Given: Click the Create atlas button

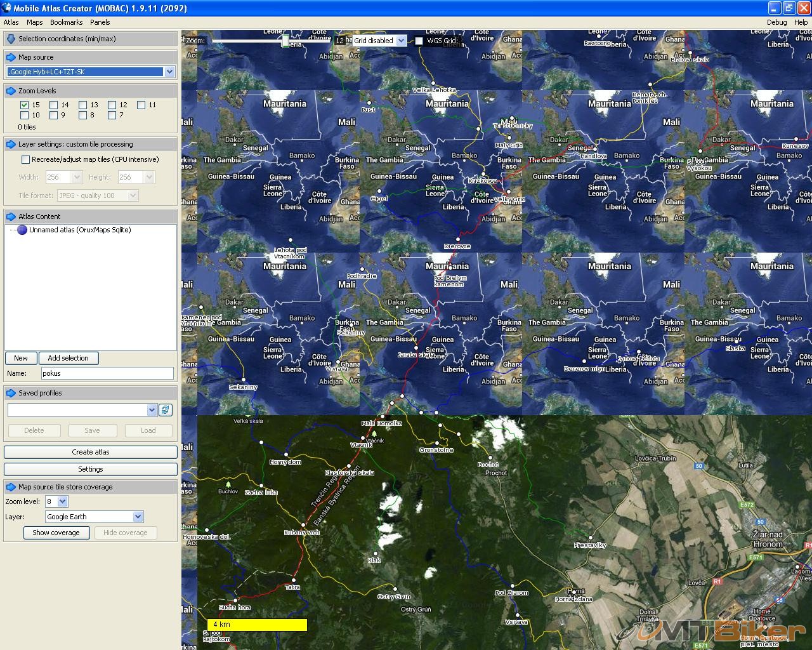Looking at the screenshot, I should coord(91,452).
